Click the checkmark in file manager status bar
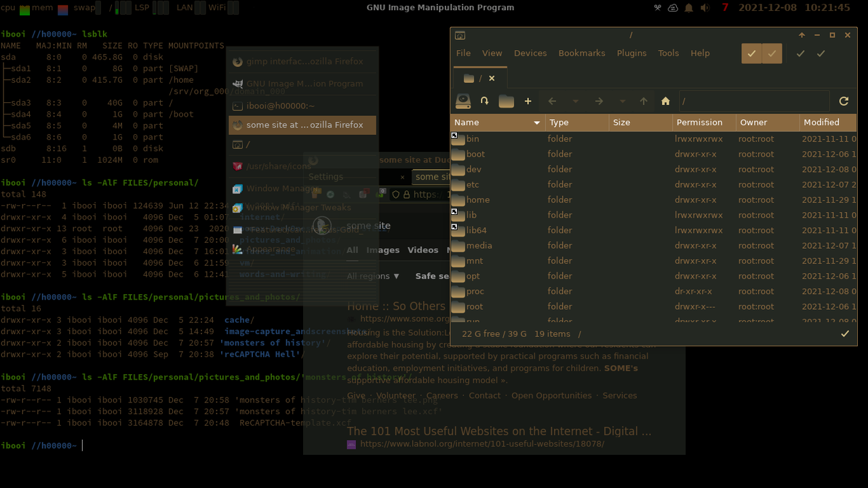This screenshot has width=868, height=488. tap(845, 333)
